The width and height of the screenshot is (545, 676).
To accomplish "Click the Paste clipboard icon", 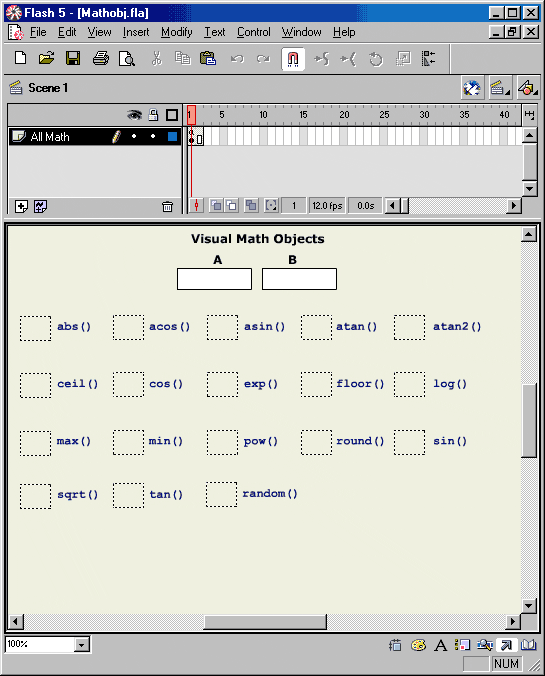I will pyautogui.click(x=208, y=58).
